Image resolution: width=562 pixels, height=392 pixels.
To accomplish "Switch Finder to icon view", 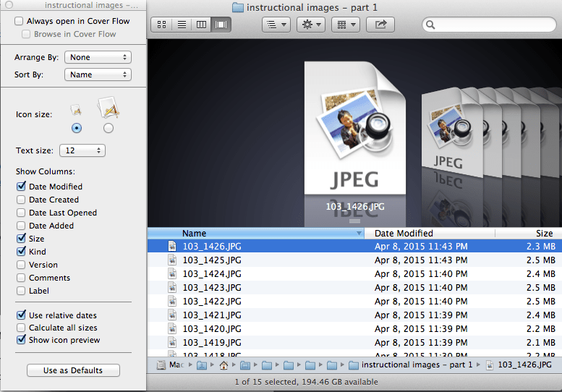I will pos(161,25).
